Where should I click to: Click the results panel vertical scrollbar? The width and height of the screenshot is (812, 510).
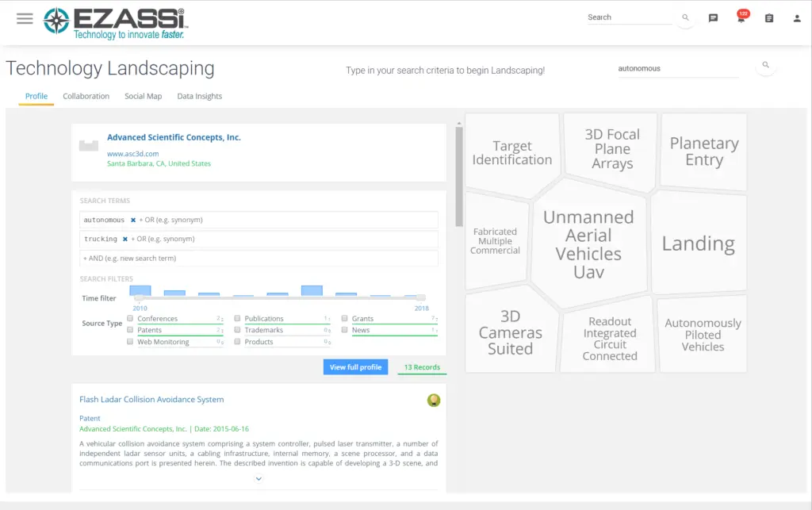pos(459,176)
